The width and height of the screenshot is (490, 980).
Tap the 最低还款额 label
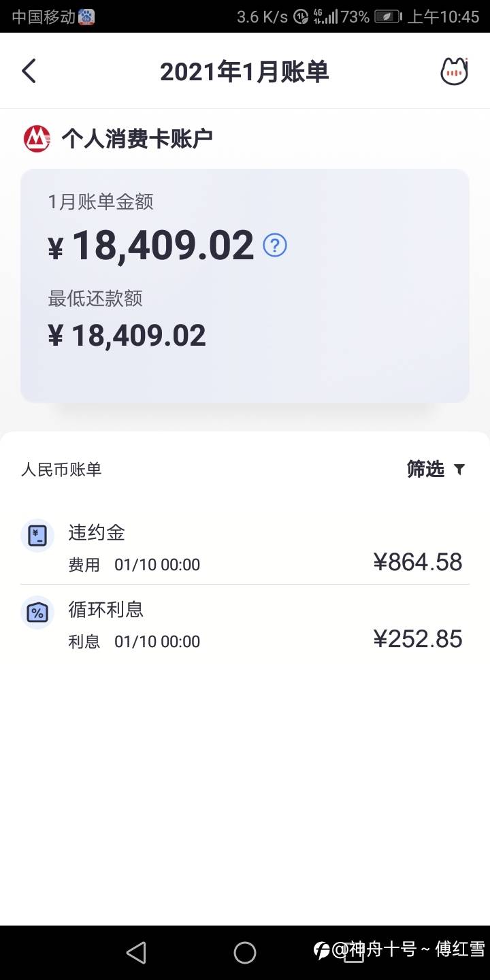pos(95,298)
